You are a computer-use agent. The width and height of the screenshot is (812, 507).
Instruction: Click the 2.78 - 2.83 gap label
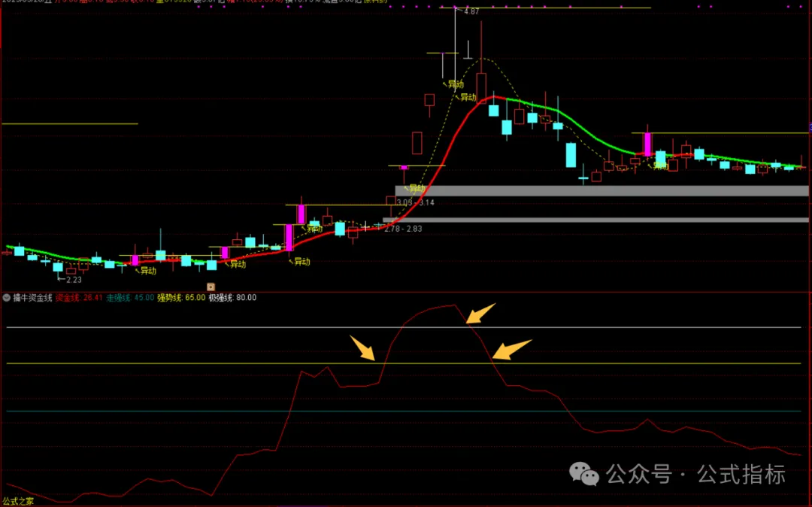tap(403, 229)
